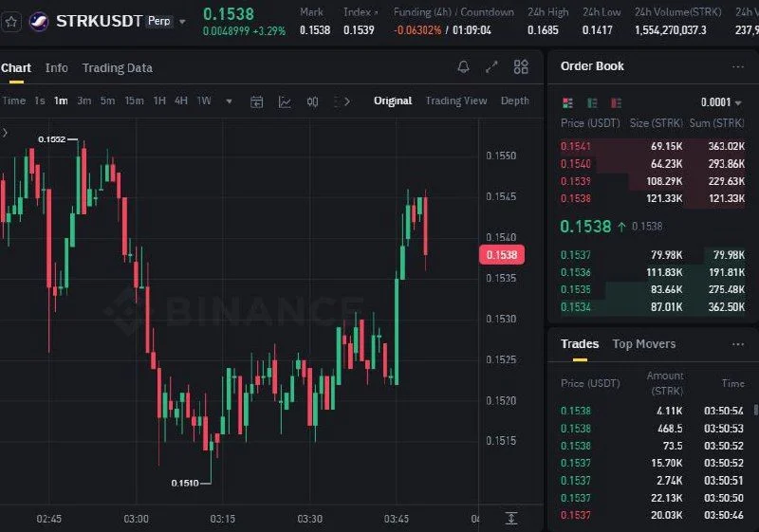
Task: Click the trade at 03:50:54
Action: point(652,412)
